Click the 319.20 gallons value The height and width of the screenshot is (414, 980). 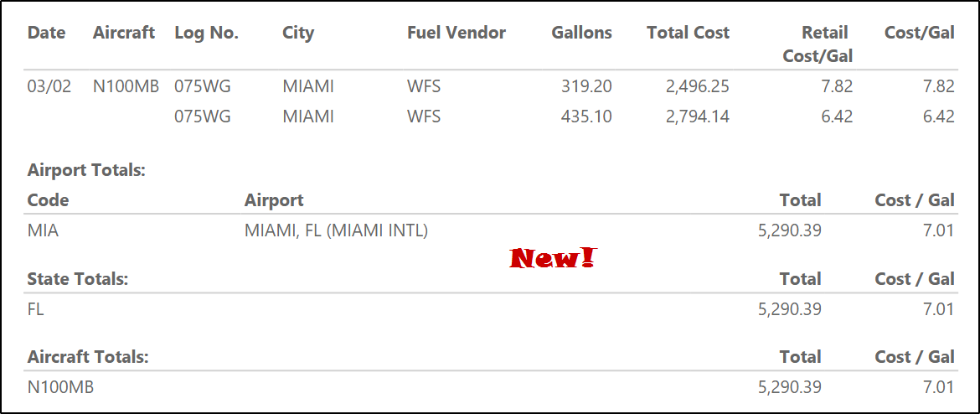point(586,86)
